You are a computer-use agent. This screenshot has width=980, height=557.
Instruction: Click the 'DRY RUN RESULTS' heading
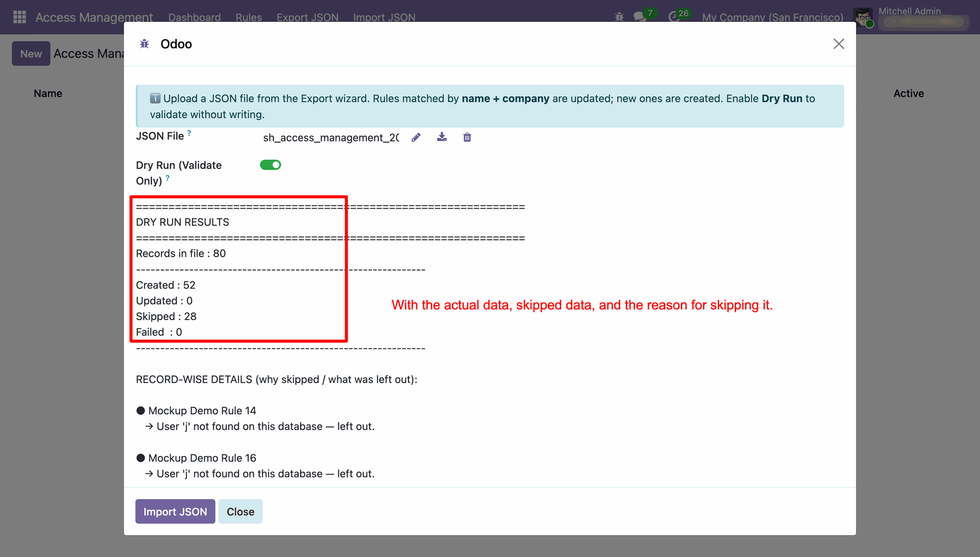(x=182, y=223)
